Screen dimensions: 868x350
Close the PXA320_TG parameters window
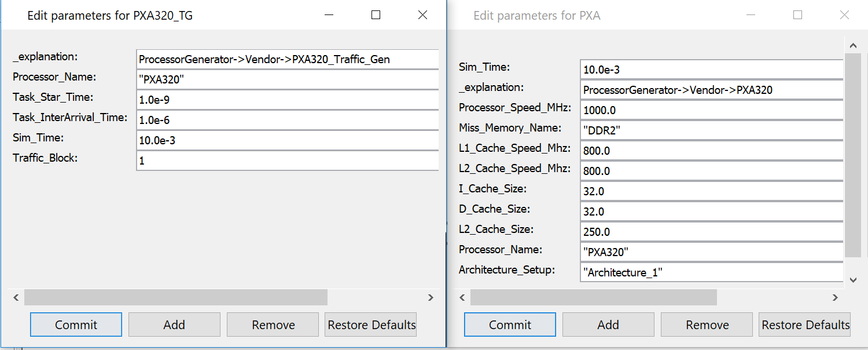422,15
